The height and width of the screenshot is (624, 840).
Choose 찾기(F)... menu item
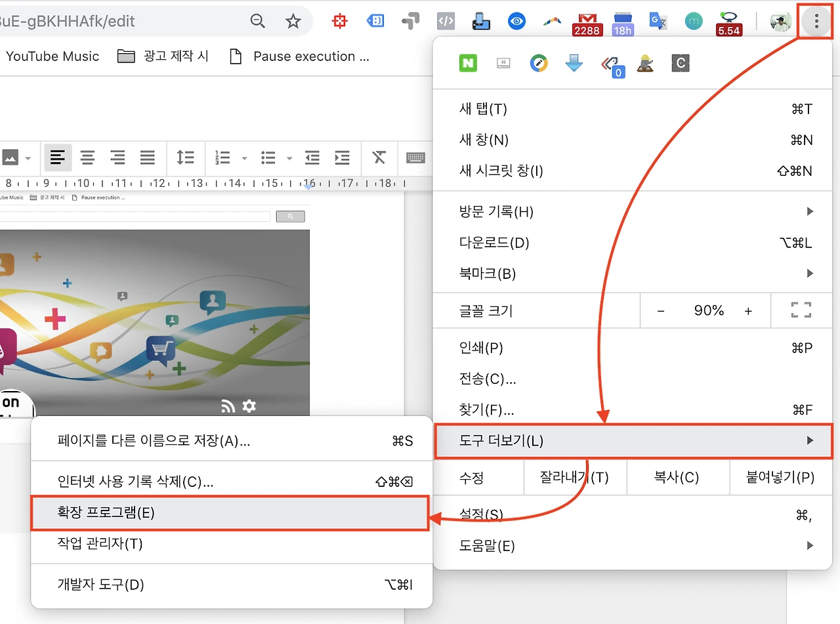[x=633, y=410]
